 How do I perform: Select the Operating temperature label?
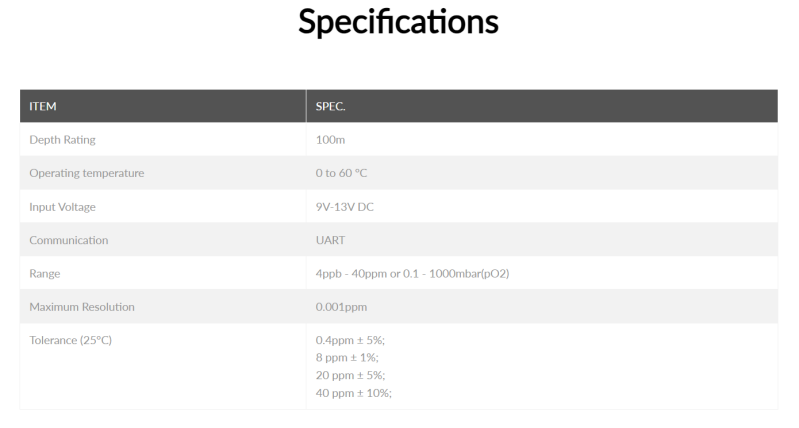pyautogui.click(x=86, y=173)
